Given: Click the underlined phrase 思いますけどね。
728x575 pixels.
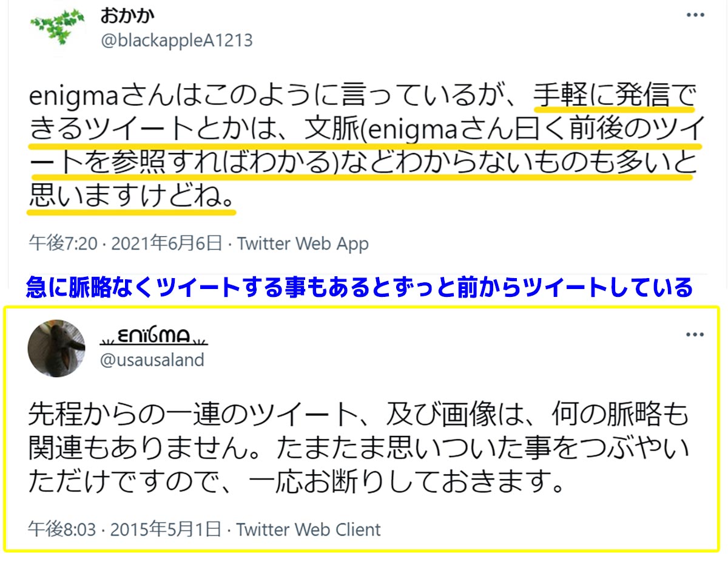Looking at the screenshot, I should 132,197.
